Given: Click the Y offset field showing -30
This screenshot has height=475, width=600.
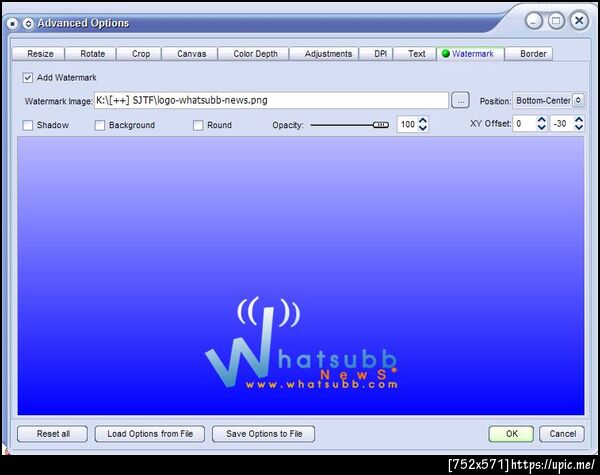Looking at the screenshot, I should 562,124.
